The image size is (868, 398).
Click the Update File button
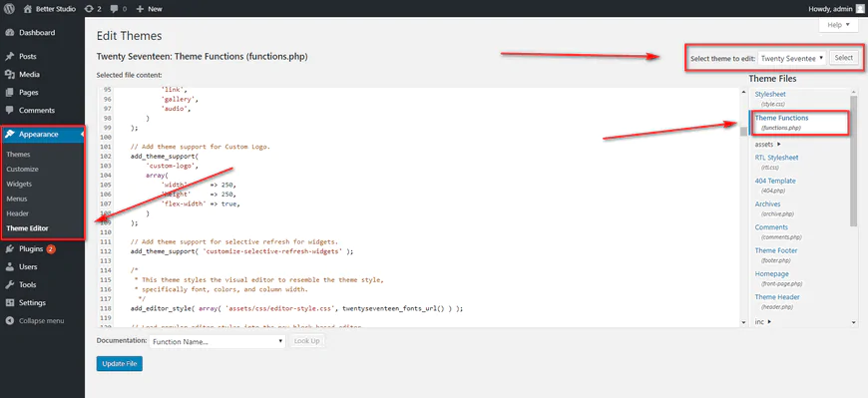coord(120,364)
